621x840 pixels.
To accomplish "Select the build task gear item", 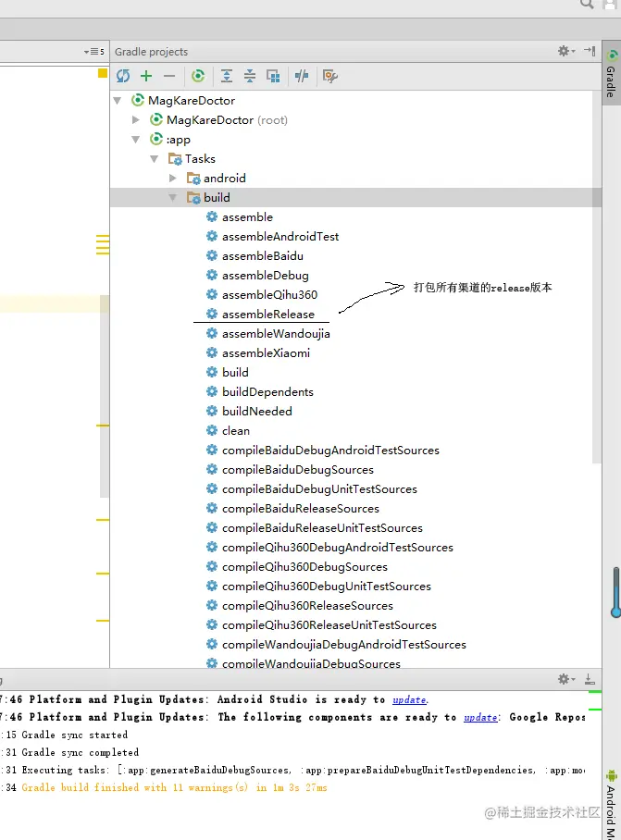I will click(228, 372).
